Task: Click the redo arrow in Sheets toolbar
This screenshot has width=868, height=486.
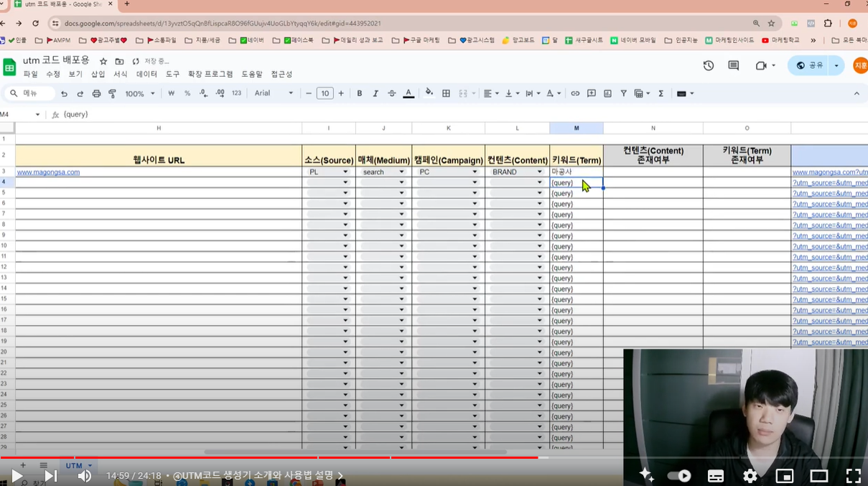Action: 80,93
